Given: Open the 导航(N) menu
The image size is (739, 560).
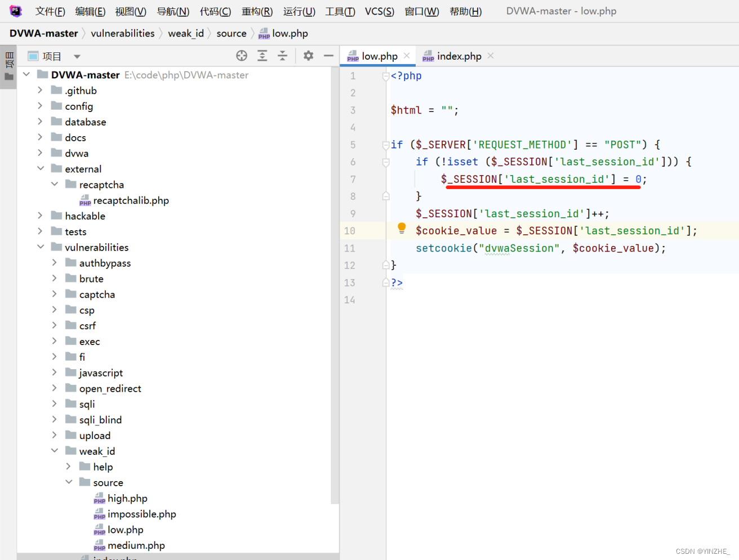Looking at the screenshot, I should (x=173, y=11).
